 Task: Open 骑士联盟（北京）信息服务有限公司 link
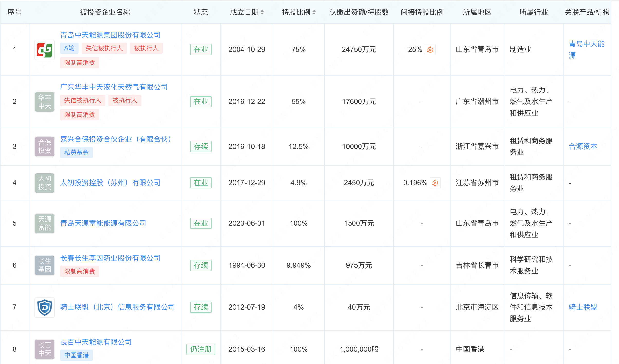click(x=118, y=307)
